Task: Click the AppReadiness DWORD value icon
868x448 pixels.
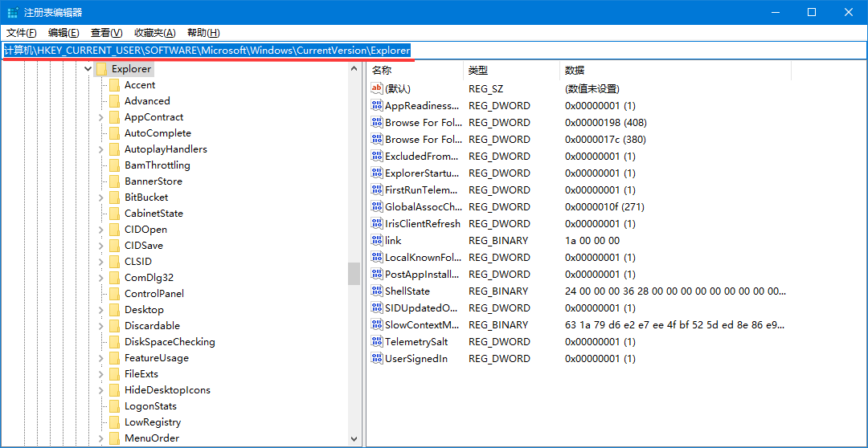Action: click(x=377, y=105)
